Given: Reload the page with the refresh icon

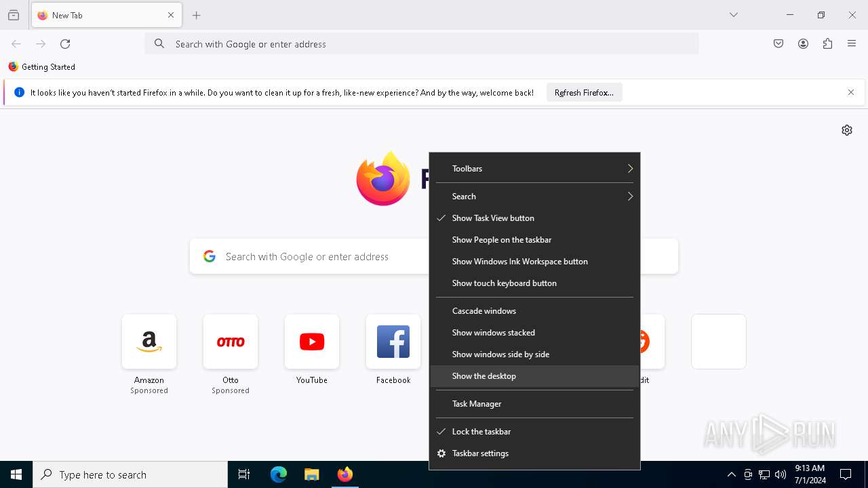Looking at the screenshot, I should (65, 44).
